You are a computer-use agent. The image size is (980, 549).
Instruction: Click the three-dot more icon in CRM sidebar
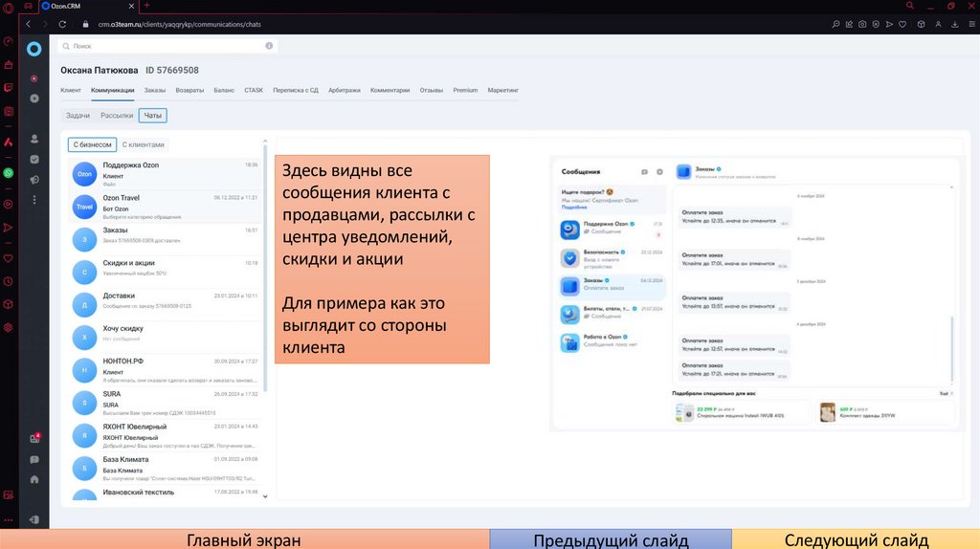pos(34,200)
